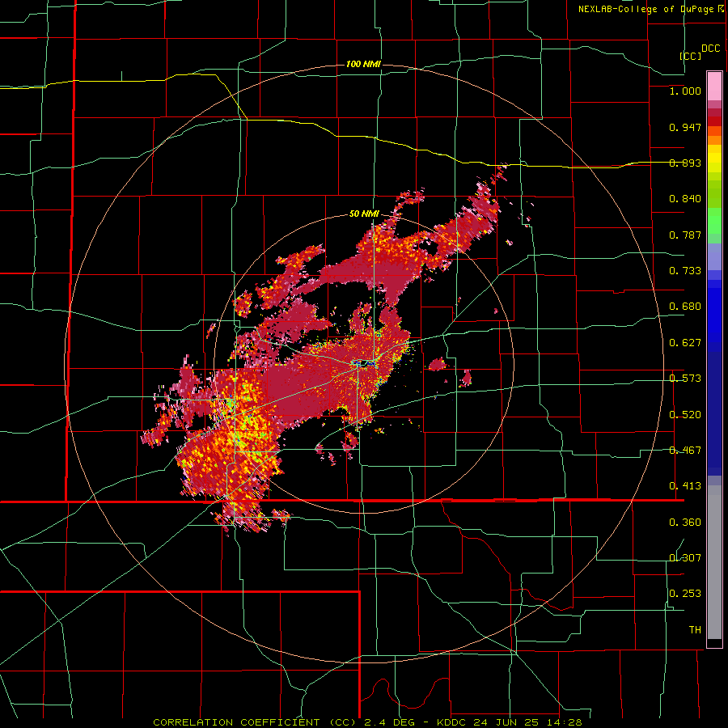Select the 0.947 scale value
This screenshot has height=728, width=728.
[x=685, y=127]
